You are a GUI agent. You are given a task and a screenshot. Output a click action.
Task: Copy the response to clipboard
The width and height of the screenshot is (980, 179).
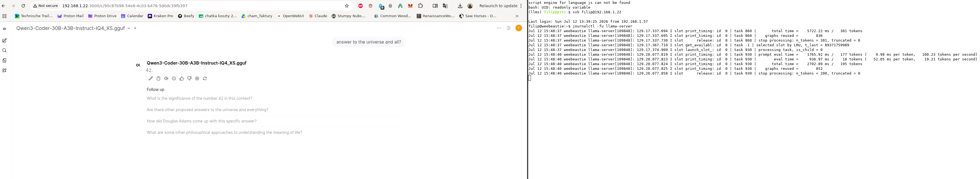tap(158, 78)
